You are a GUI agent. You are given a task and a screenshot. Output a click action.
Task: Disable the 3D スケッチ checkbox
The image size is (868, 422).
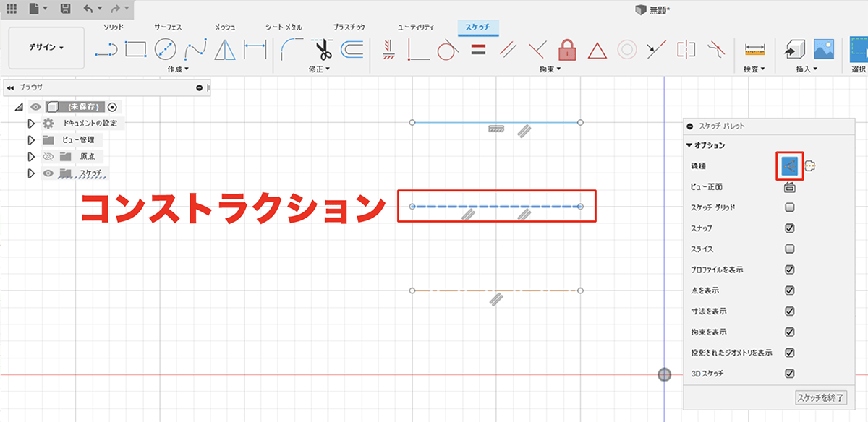point(790,374)
